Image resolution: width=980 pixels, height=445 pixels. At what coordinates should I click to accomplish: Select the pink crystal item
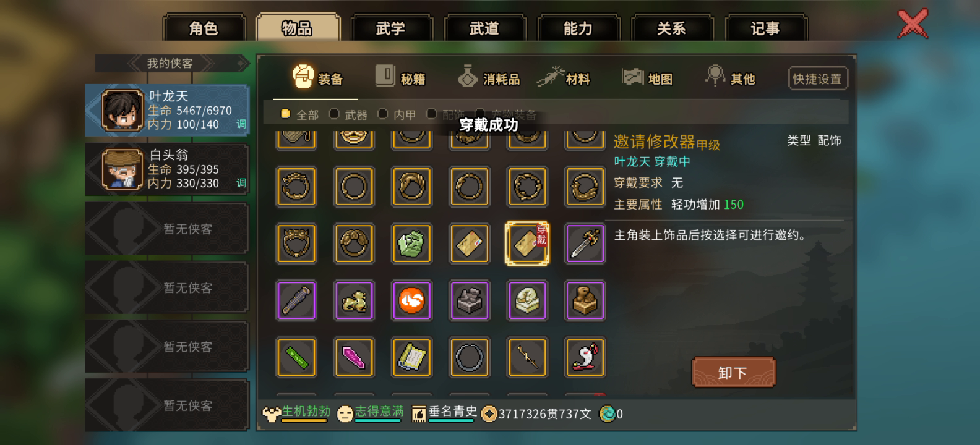[354, 357]
